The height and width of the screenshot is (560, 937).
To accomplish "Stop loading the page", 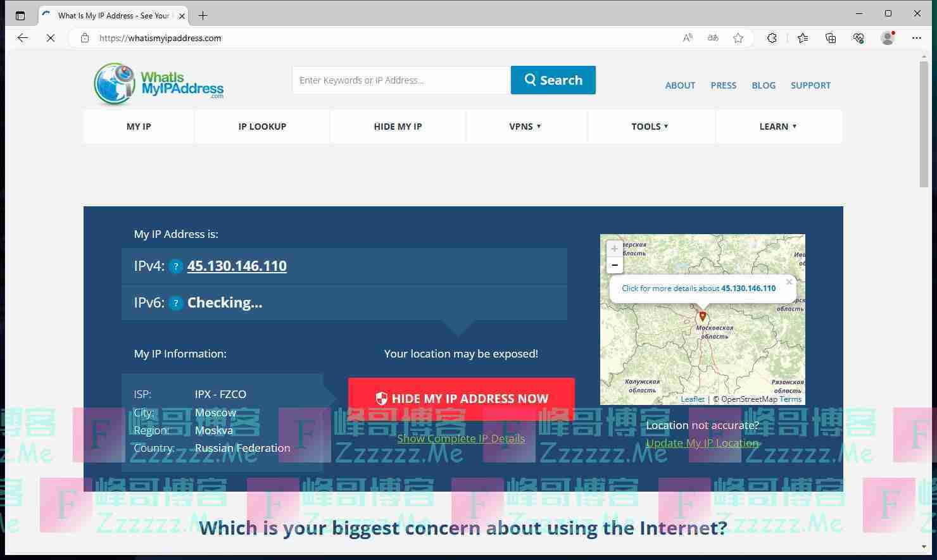I will pyautogui.click(x=51, y=38).
